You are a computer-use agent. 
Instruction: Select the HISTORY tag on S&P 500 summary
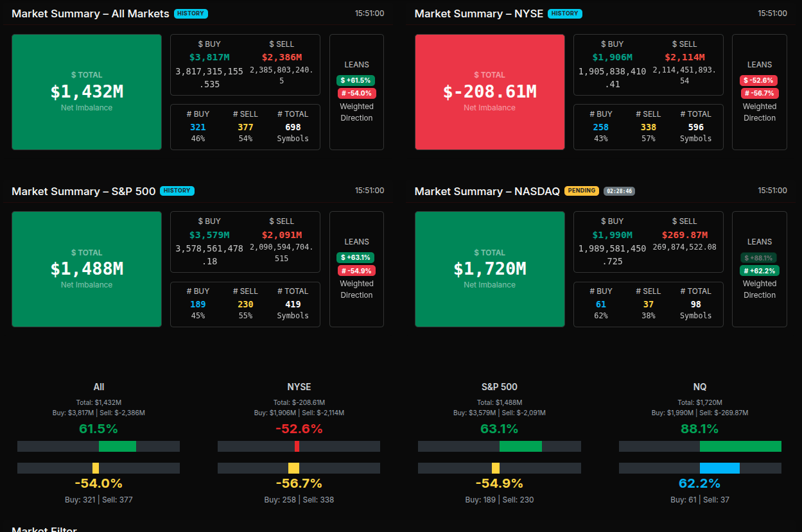(177, 191)
